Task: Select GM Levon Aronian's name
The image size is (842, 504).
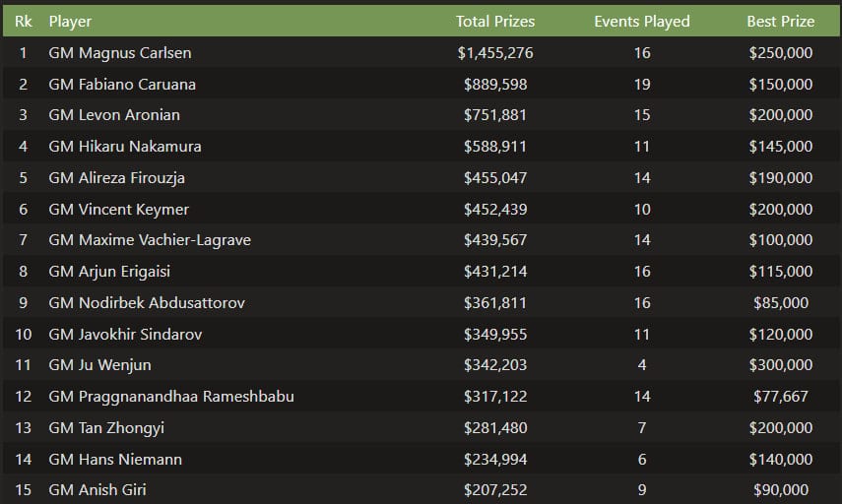Action: [114, 115]
